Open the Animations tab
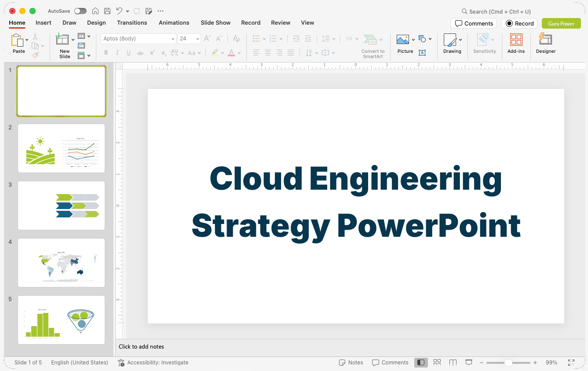588x371 pixels. (174, 22)
